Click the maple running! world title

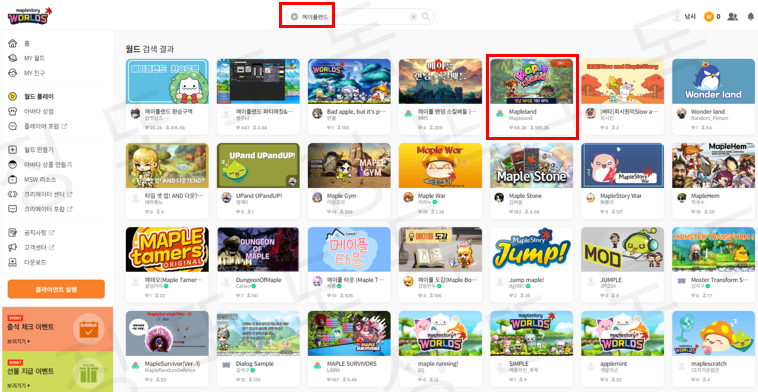[x=438, y=363]
